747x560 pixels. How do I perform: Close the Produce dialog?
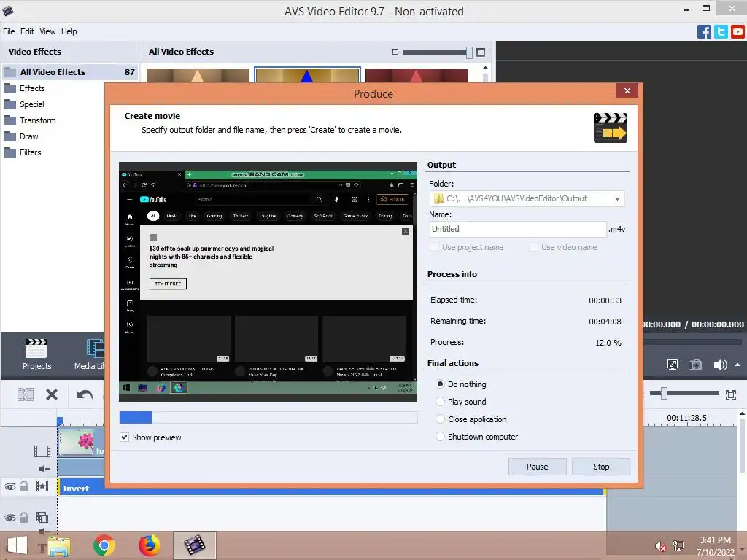coord(627,91)
